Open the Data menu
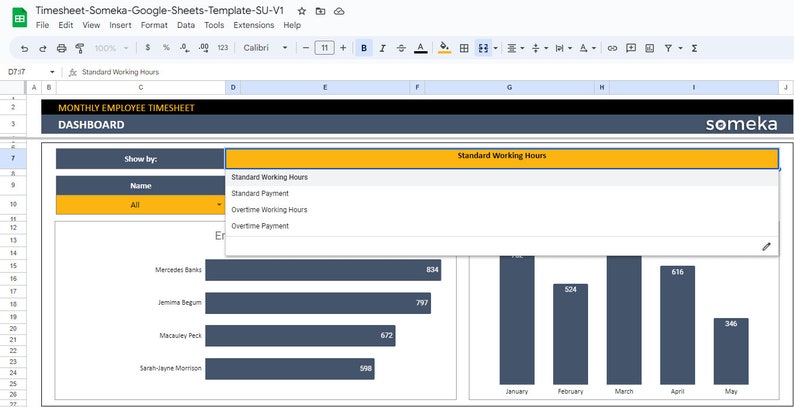Image resolution: width=794 pixels, height=407 pixels. [x=186, y=25]
